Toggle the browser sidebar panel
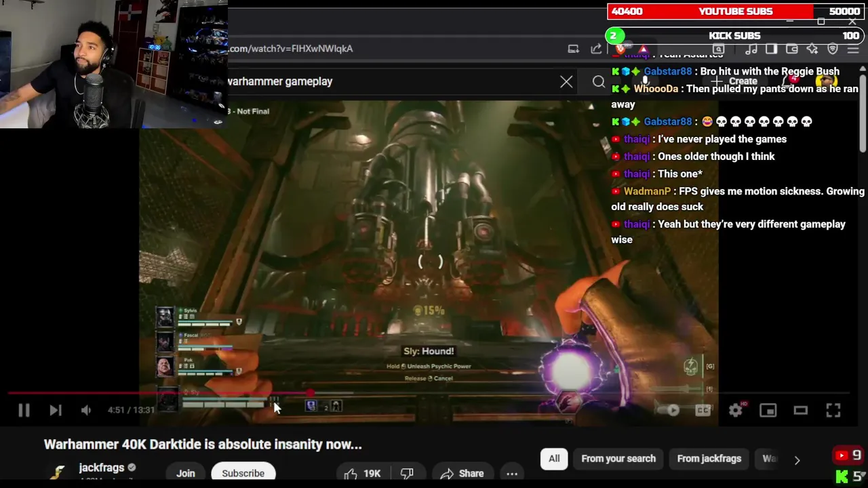 pyautogui.click(x=771, y=49)
